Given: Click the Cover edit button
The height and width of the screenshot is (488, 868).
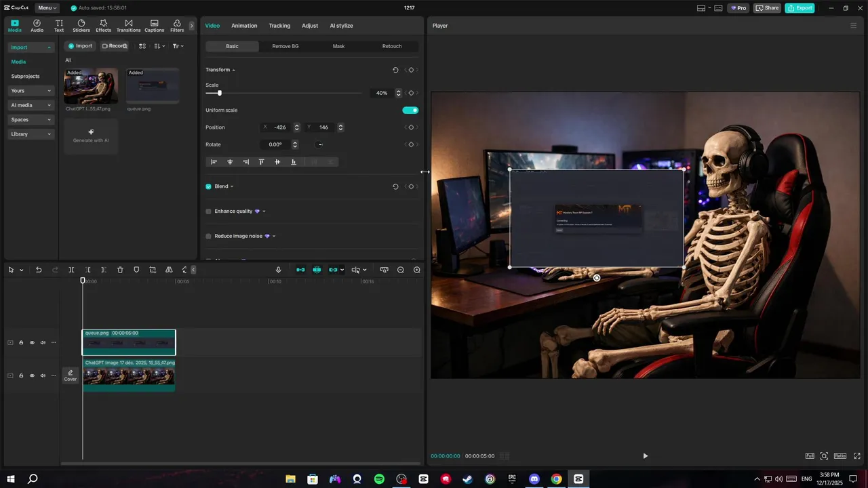Looking at the screenshot, I should click(71, 375).
